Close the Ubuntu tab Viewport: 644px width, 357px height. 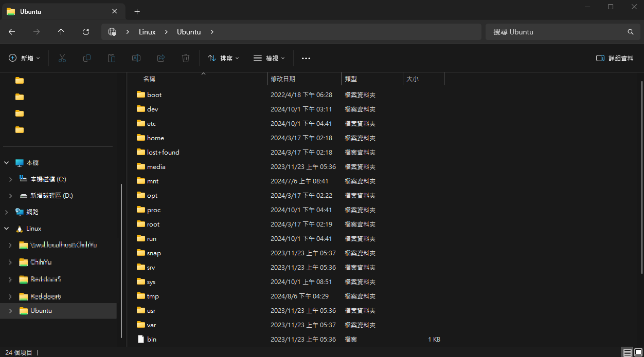click(114, 11)
